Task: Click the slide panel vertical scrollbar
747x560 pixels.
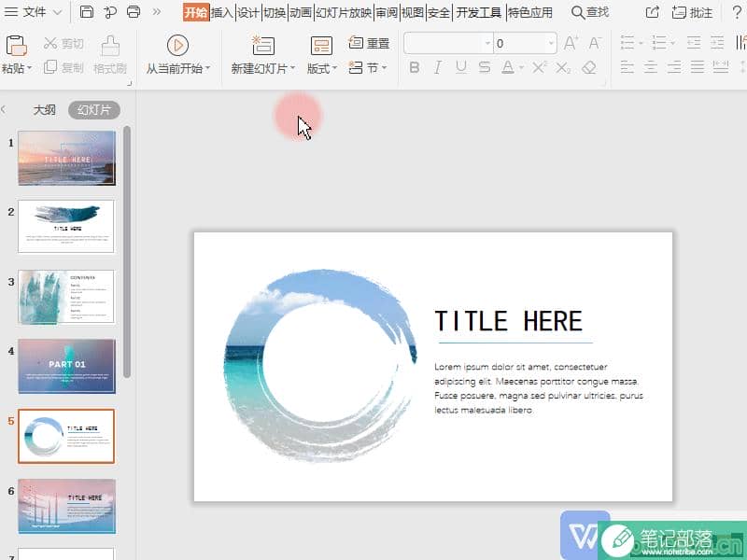Action: tap(127, 251)
